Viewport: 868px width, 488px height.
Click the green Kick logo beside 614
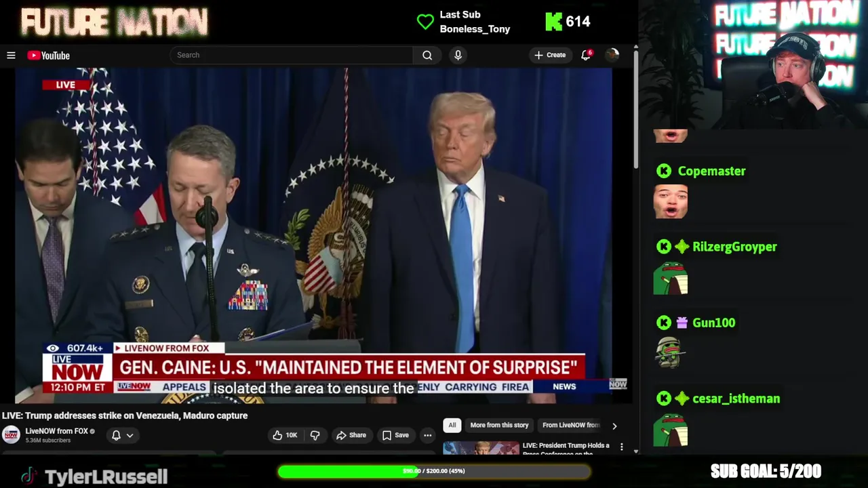pyautogui.click(x=553, y=22)
